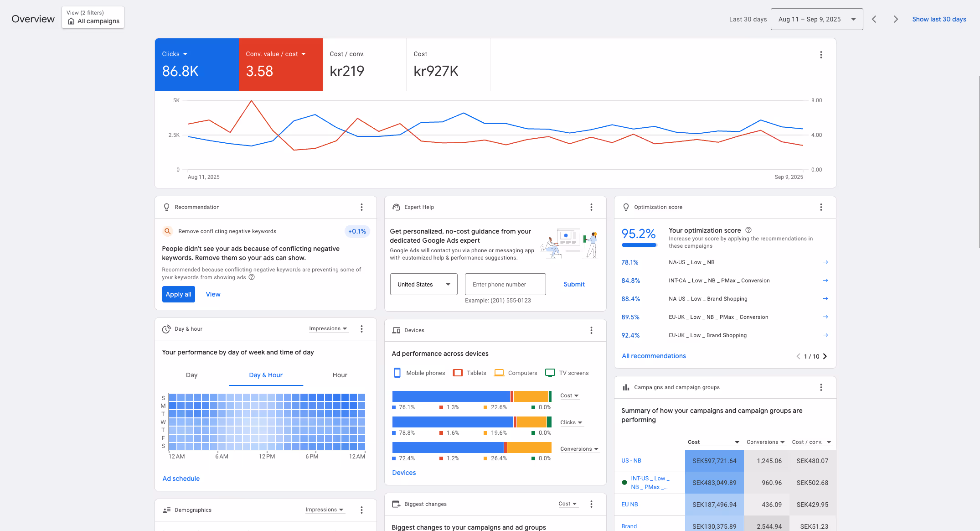This screenshot has width=980, height=531.
Task: Open the Devices card three-dot menu
Action: click(591, 330)
